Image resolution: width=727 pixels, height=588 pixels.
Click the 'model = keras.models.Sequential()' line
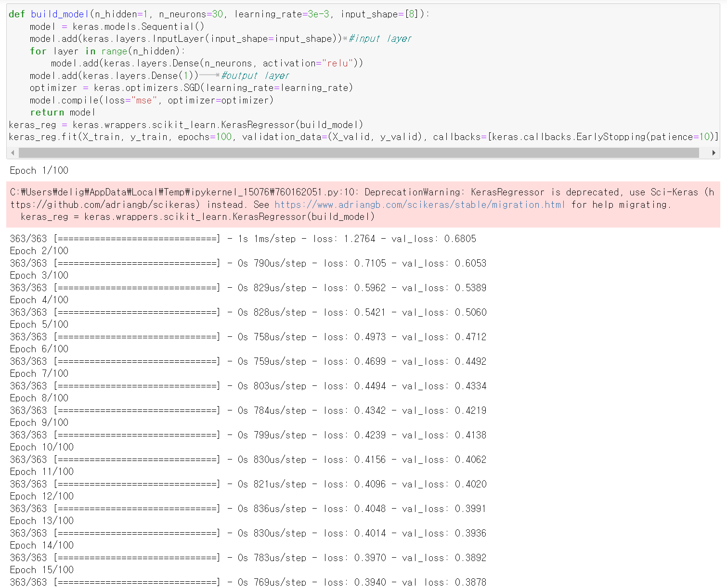point(117,26)
